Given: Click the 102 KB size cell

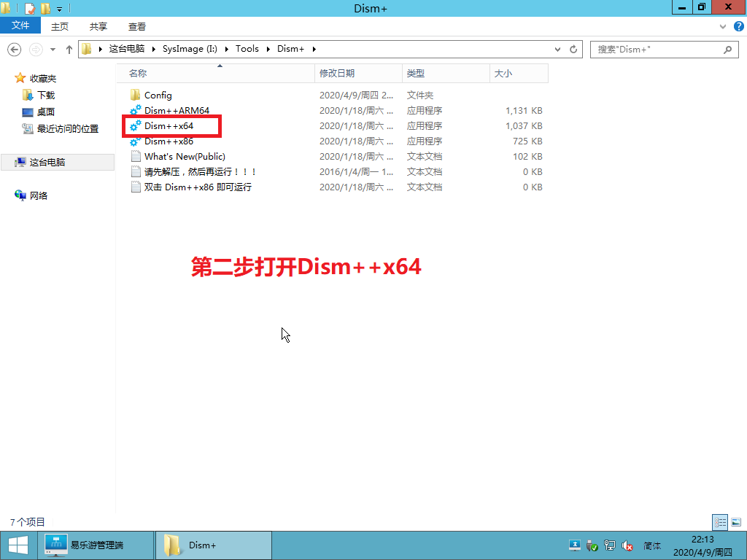Looking at the screenshot, I should (528, 156).
